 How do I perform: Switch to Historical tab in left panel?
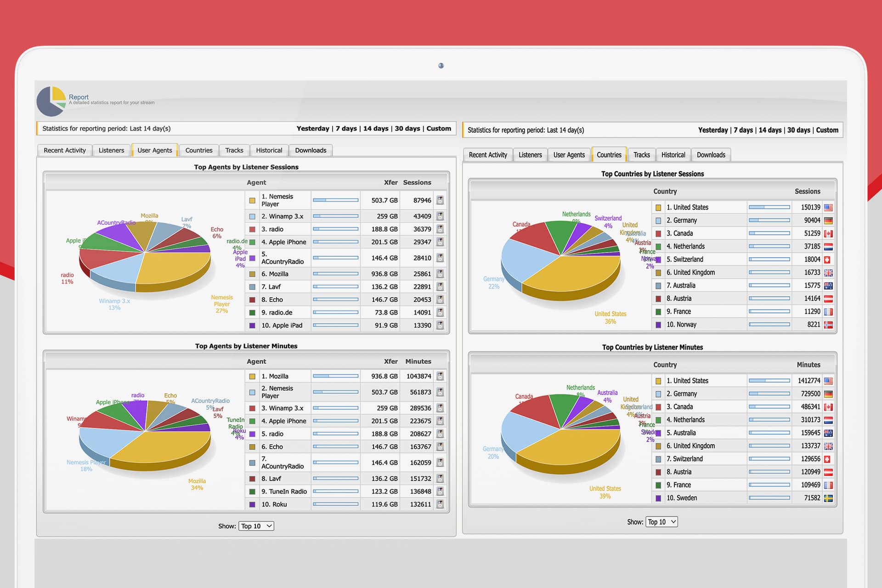point(269,150)
